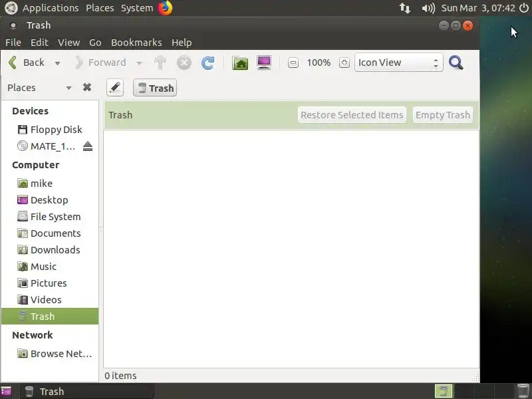
Task: Click the power session icon
Action: point(524,8)
